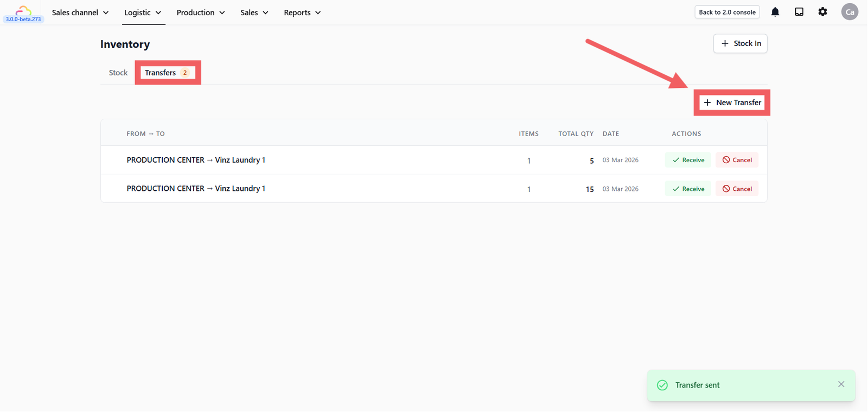Open the Ca user avatar menu
This screenshot has width=868, height=412.
point(850,12)
